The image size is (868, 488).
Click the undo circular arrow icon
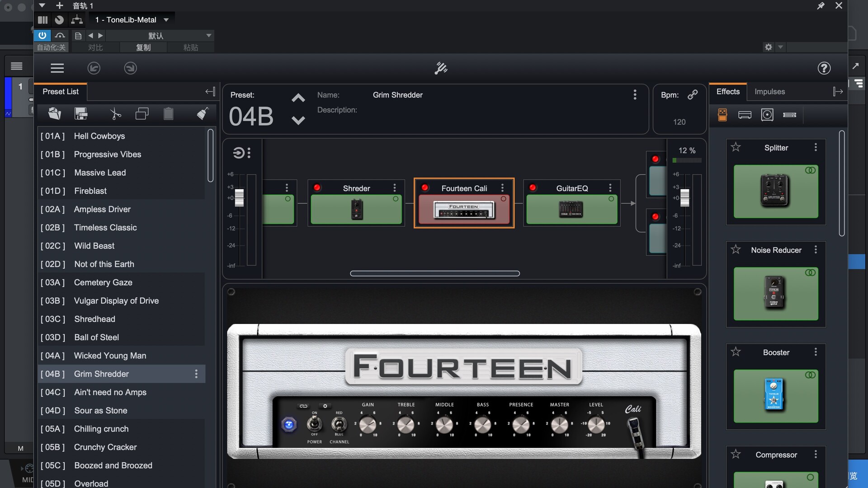click(94, 68)
